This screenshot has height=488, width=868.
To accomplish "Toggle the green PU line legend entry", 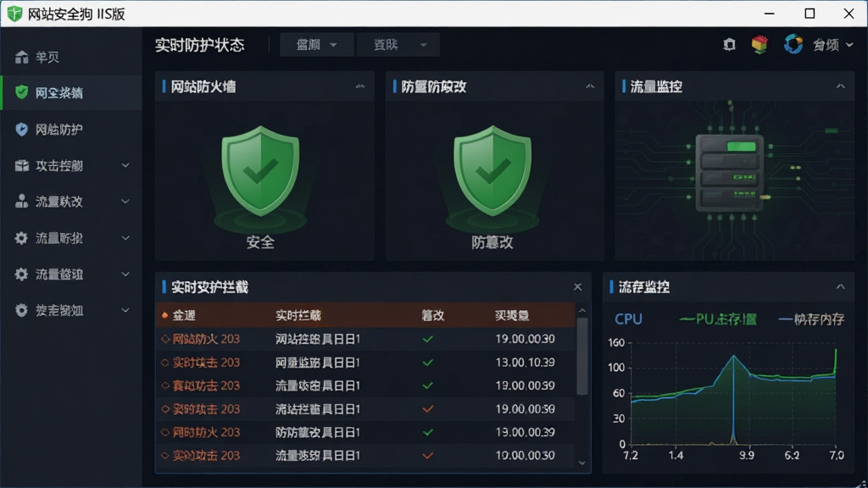I will coord(718,319).
